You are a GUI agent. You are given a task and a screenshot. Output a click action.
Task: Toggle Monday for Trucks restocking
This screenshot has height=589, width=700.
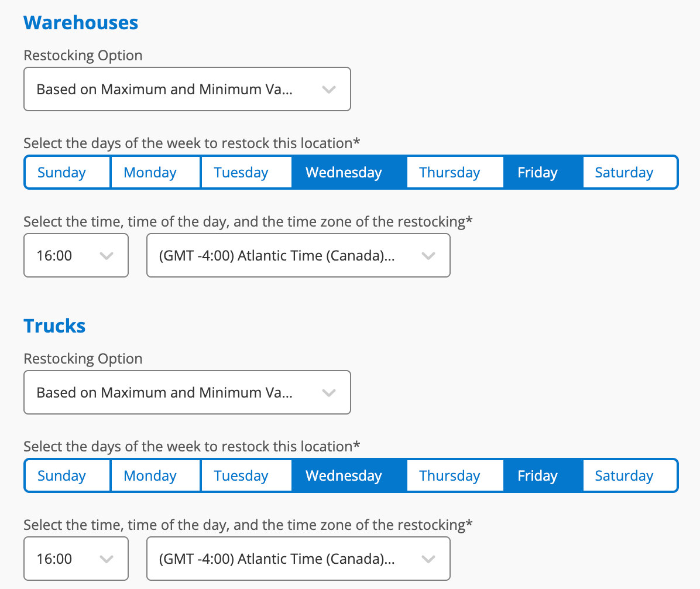pyautogui.click(x=155, y=475)
